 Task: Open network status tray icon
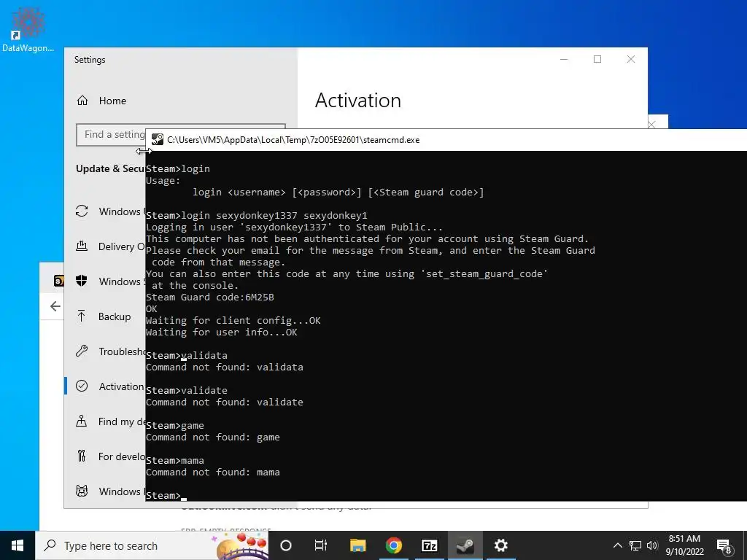(635, 545)
